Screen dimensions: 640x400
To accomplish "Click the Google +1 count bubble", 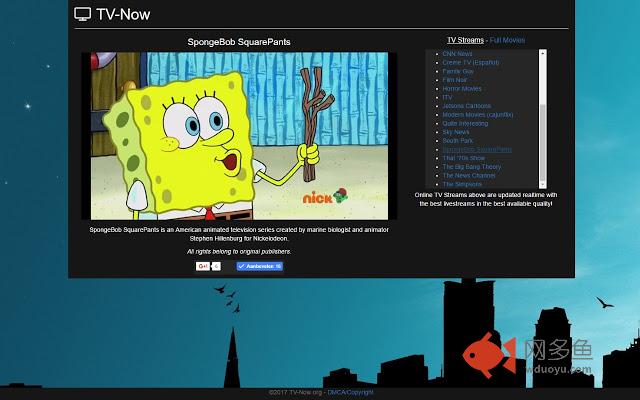I will [x=216, y=266].
